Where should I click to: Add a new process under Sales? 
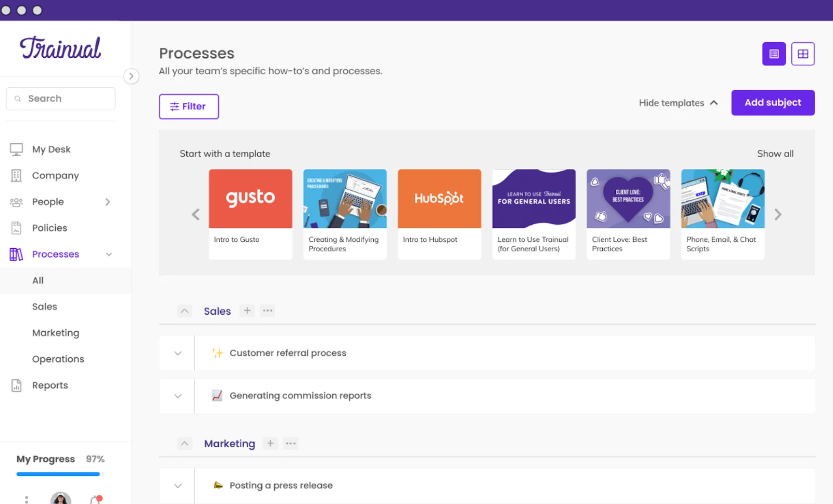point(247,311)
